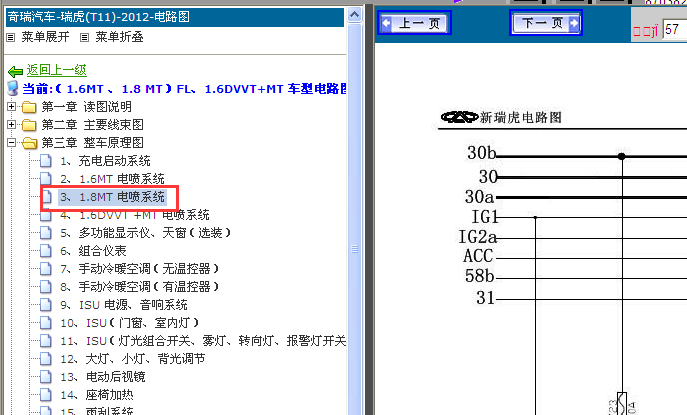Screen dimensions: 687x415
Task: Collapse the 第三章 整车原理图 folder
Action: click(11, 142)
